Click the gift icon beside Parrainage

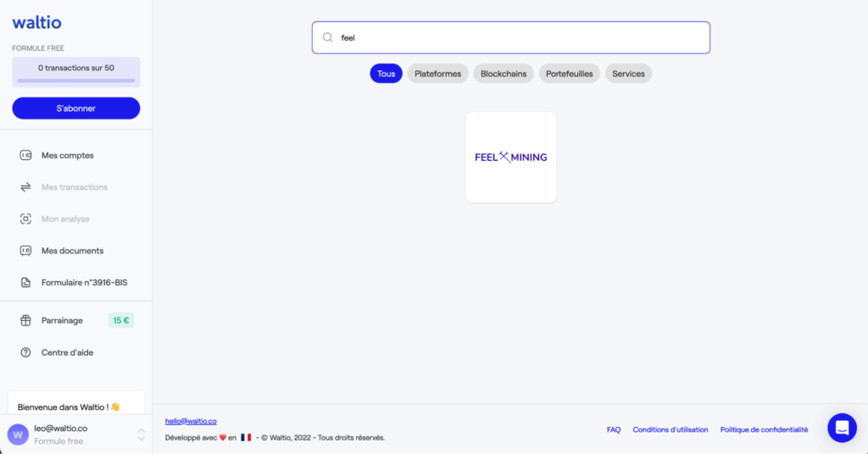pyautogui.click(x=25, y=321)
